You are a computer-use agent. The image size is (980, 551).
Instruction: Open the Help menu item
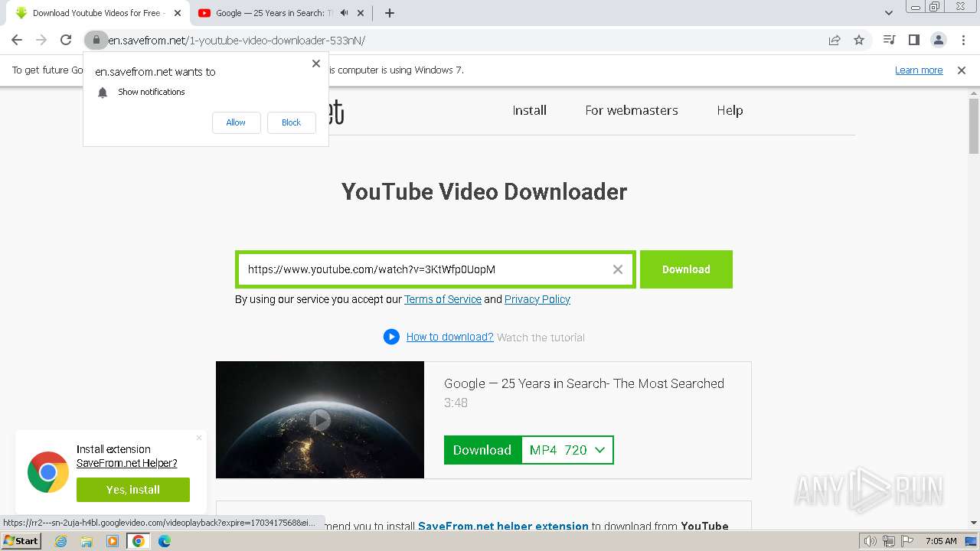point(730,110)
